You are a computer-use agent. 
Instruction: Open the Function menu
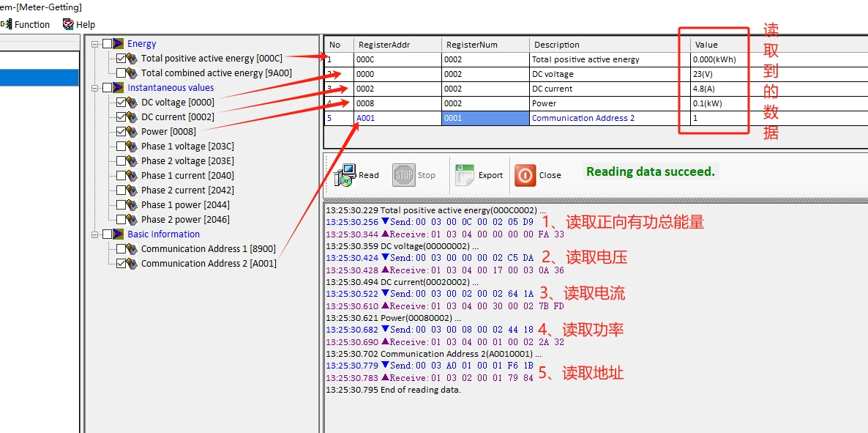[x=32, y=24]
